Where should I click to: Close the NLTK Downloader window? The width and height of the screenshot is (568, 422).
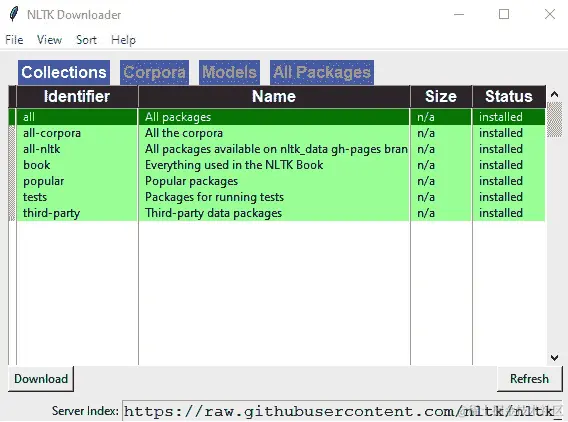(x=550, y=14)
